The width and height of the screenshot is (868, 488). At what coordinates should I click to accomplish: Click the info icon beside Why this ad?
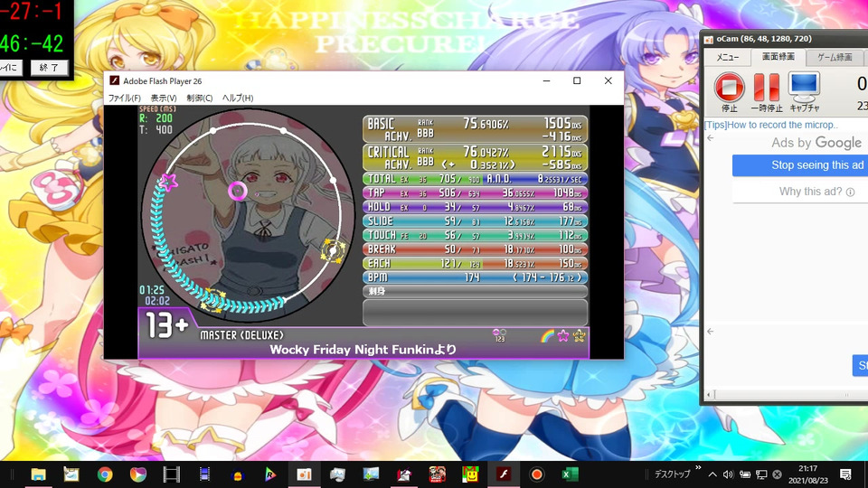850,192
